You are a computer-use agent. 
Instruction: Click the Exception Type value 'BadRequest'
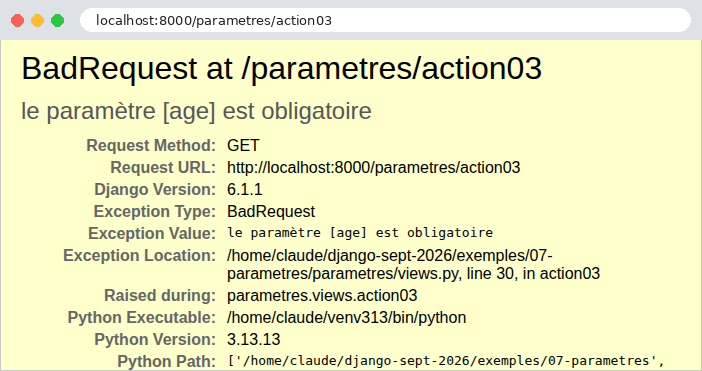tap(271, 211)
